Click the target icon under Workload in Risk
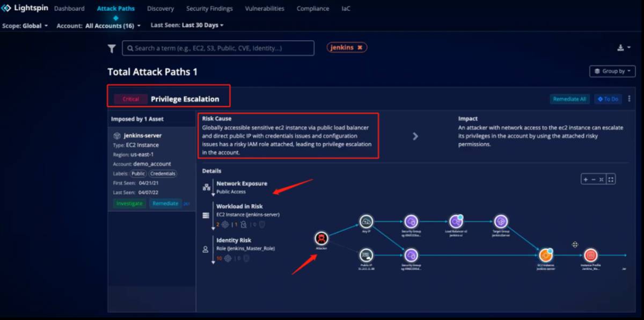The width and height of the screenshot is (644, 320). [x=225, y=224]
